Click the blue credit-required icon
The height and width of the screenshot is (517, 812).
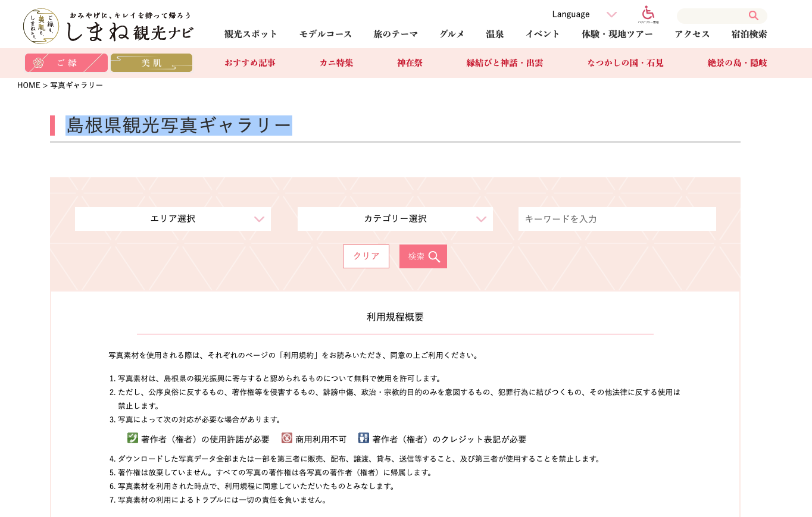(364, 438)
